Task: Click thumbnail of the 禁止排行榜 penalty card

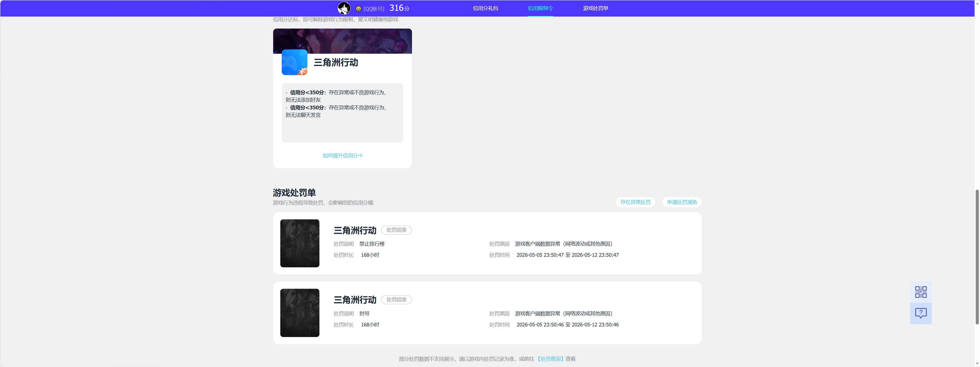Action: click(300, 243)
